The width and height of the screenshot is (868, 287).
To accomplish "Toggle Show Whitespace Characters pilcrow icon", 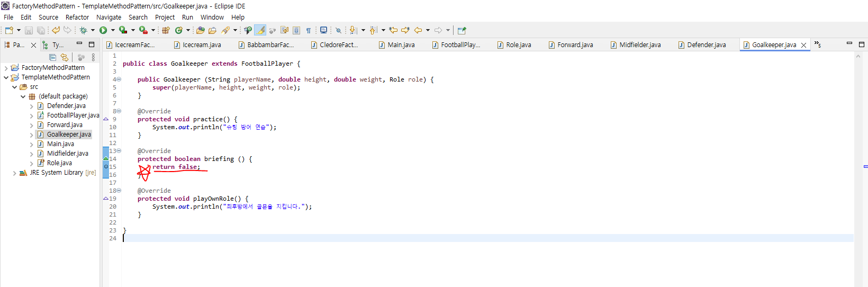I will click(309, 30).
